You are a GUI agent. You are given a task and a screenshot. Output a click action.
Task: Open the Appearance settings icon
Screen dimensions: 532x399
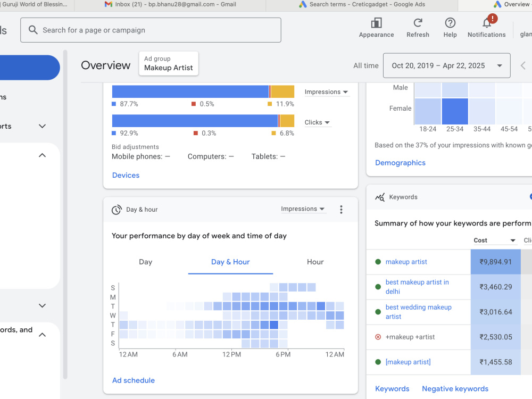376,23
